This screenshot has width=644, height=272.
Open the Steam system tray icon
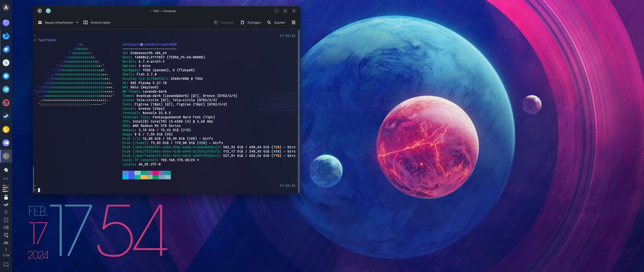coord(6,205)
